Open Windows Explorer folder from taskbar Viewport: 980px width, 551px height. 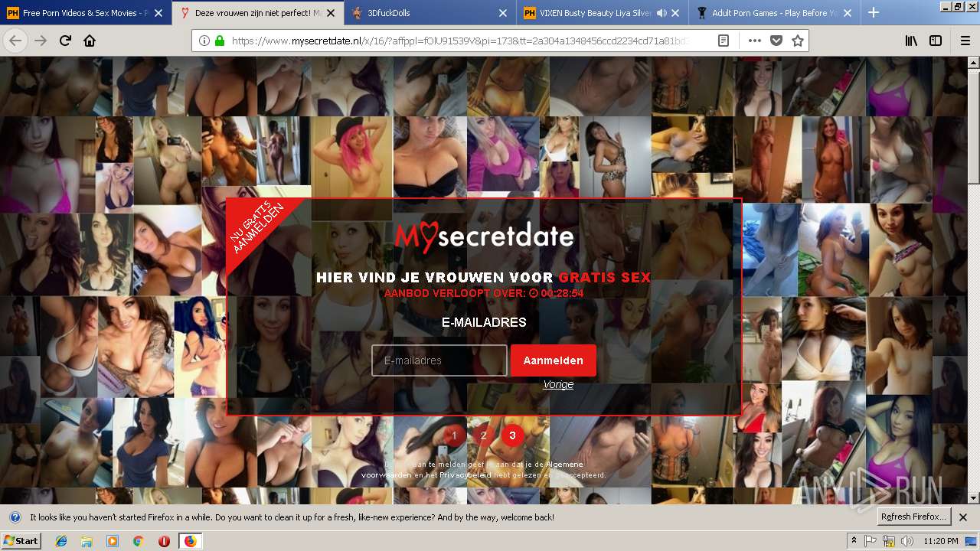click(x=87, y=541)
